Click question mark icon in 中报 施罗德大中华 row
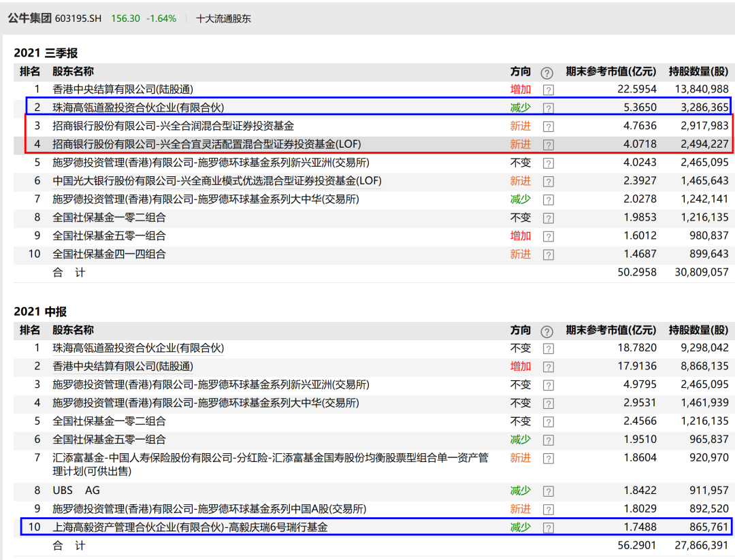Viewport: 735px width, 560px height. 549,403
